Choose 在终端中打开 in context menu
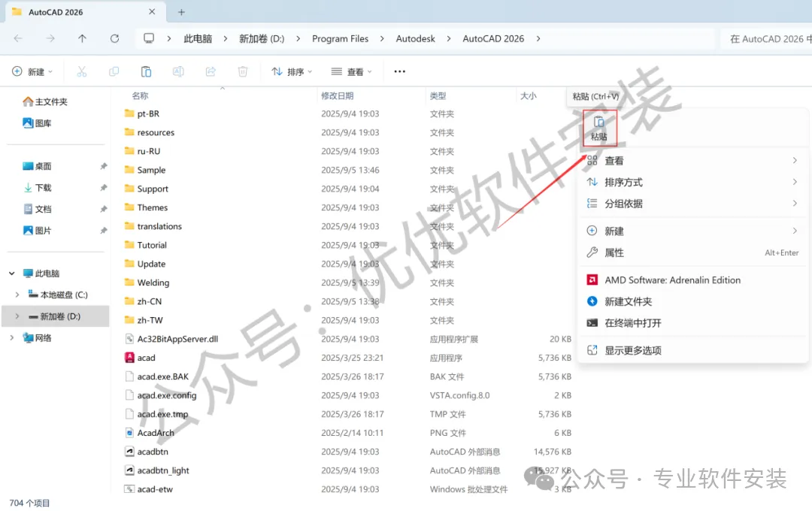Image resolution: width=812 pixels, height=511 pixels. click(693, 323)
